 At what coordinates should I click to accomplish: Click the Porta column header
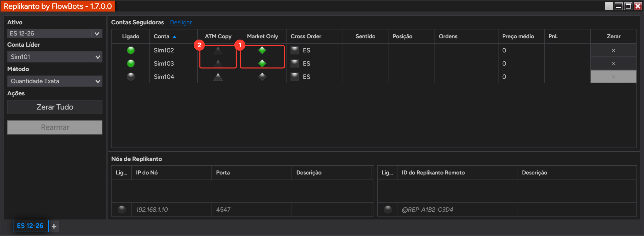point(252,172)
